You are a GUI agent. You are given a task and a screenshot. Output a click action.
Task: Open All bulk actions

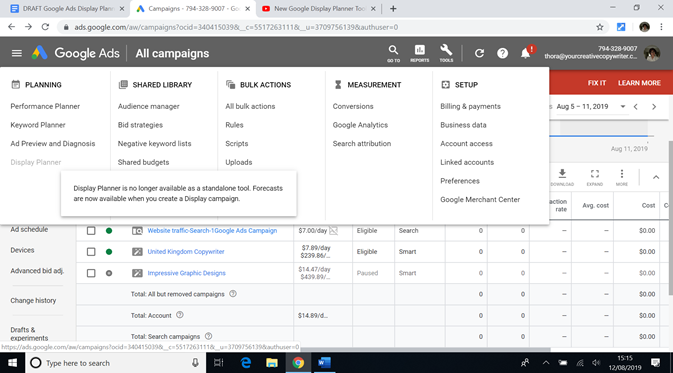coord(250,106)
